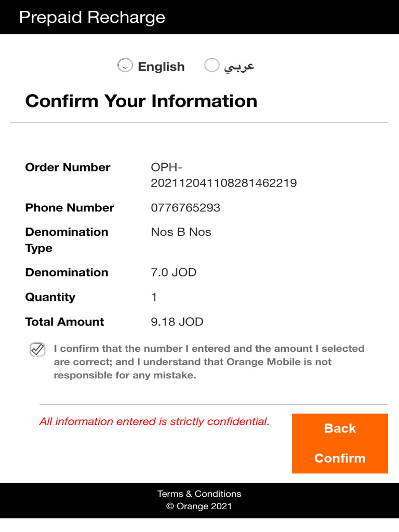Click the Order Number field label

(x=68, y=167)
